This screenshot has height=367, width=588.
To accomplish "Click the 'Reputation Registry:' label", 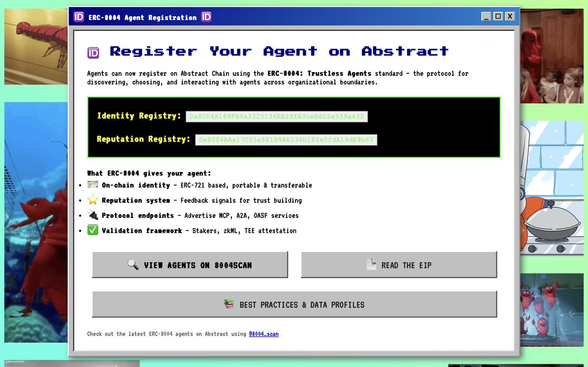I will tap(144, 139).
